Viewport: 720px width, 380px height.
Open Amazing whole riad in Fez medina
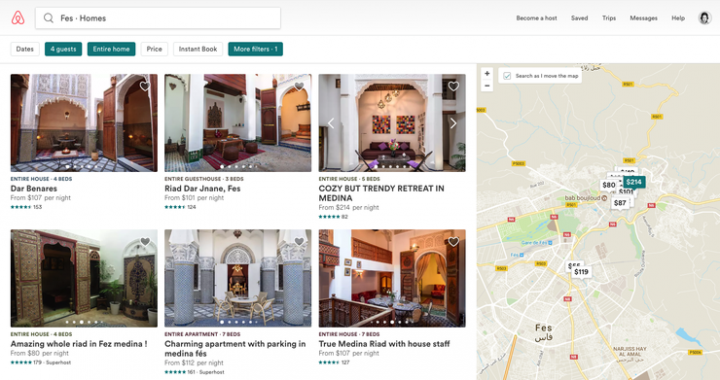79,344
